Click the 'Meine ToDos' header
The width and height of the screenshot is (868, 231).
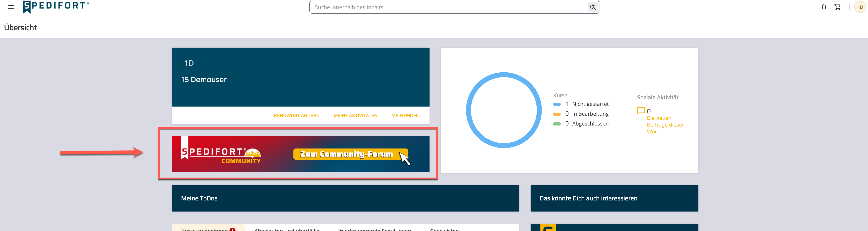tap(345, 198)
